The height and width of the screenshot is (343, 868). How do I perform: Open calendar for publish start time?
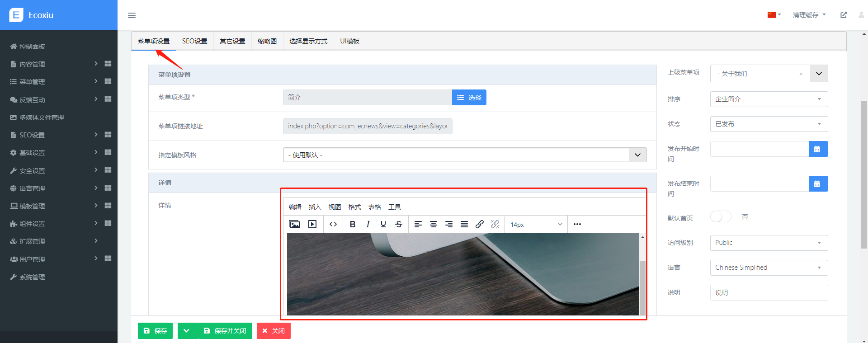818,149
